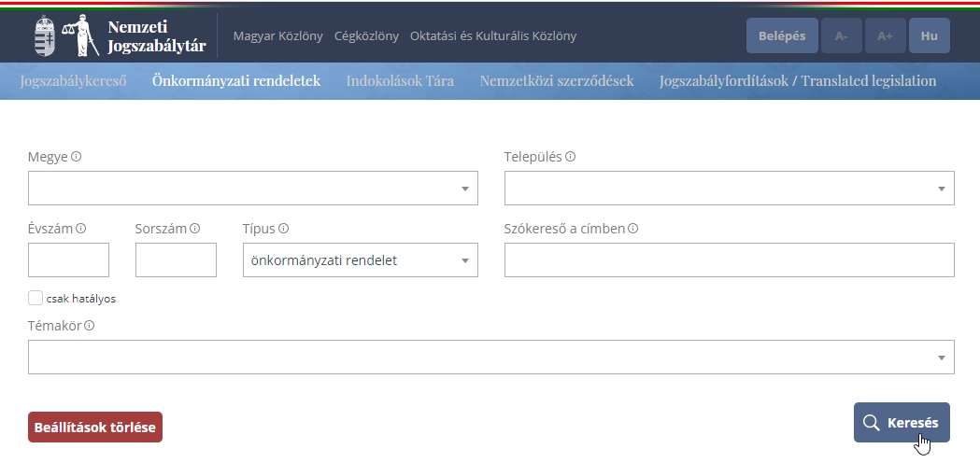Click the info icon beside Szókereső a címben
980x463 pixels.
coord(633,229)
